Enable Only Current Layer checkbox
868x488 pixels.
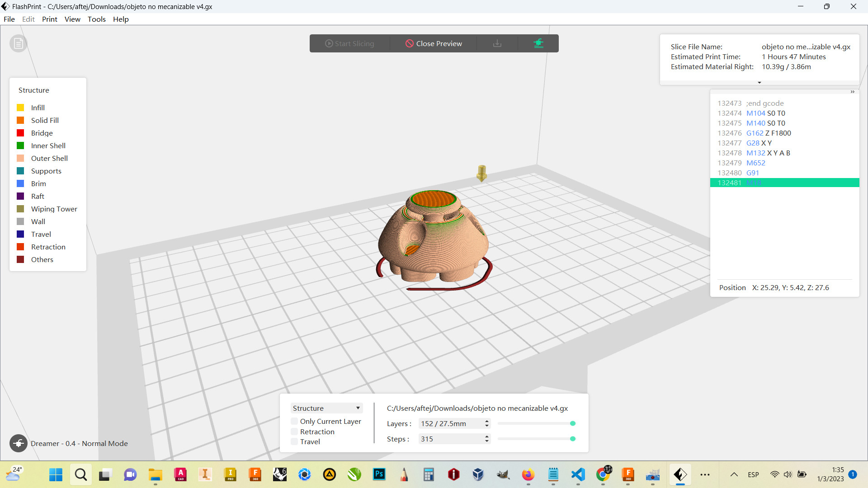click(295, 421)
